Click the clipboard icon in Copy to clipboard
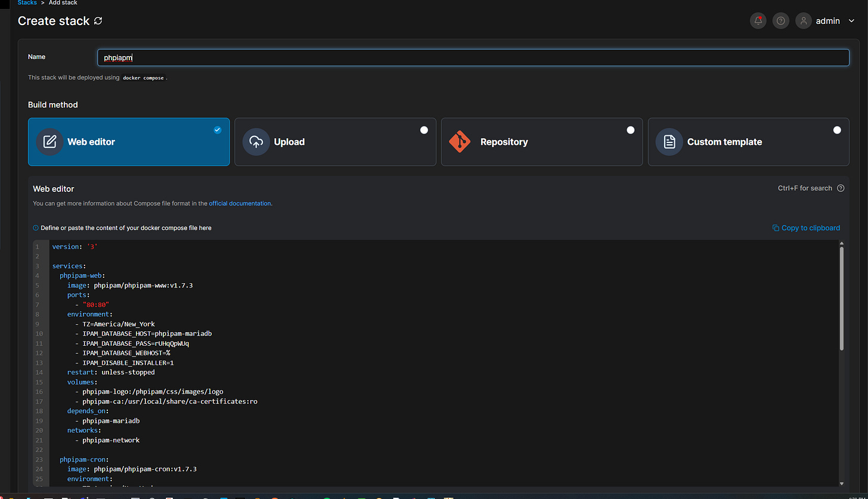The width and height of the screenshot is (868, 499). point(776,228)
